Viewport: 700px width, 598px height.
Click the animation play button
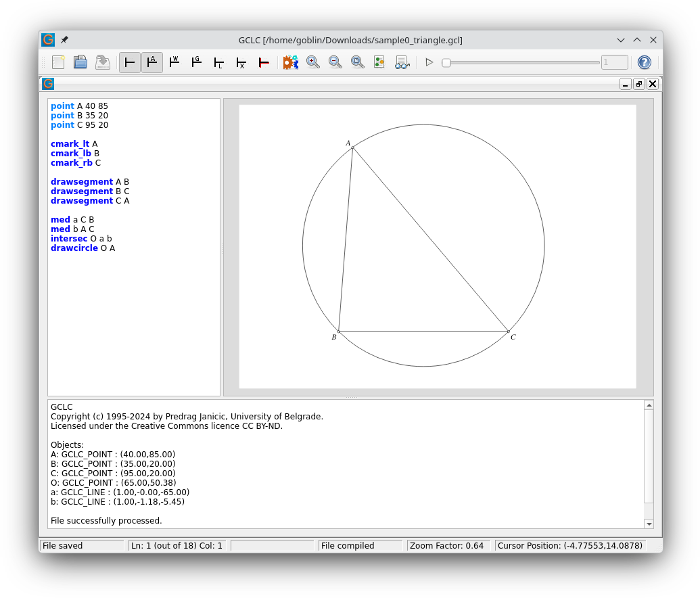click(x=429, y=62)
